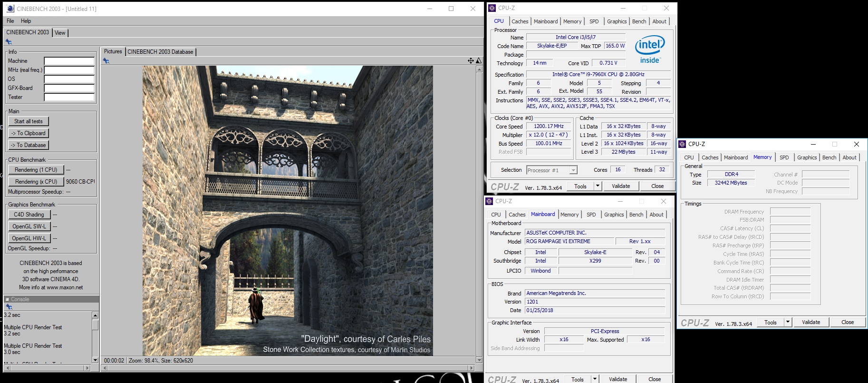Click the pin icon under CINEBENCH 2003 tab
The image size is (868, 383).
(x=9, y=42)
